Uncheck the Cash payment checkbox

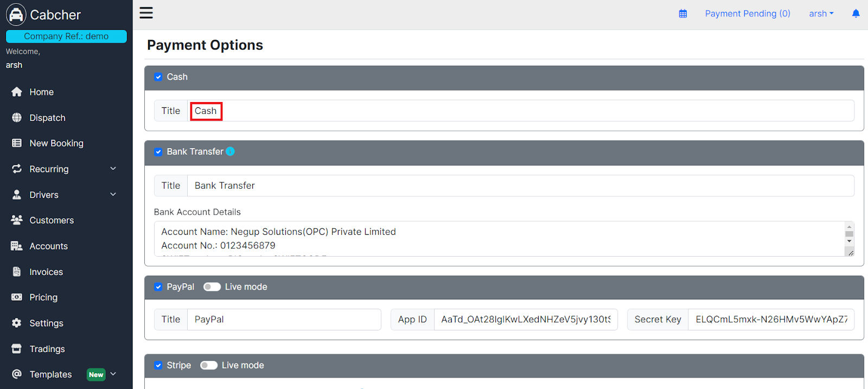(x=158, y=77)
